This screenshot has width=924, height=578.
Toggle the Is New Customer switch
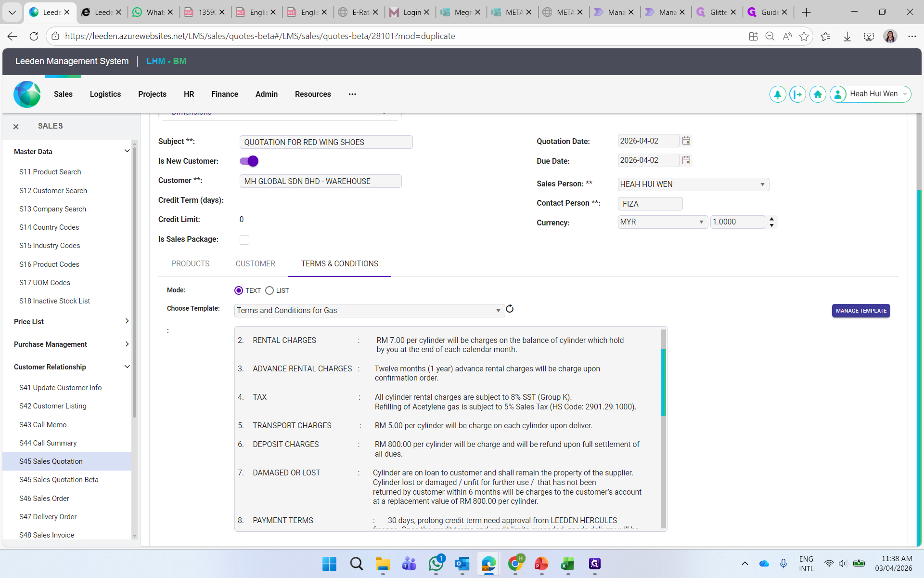(x=249, y=161)
